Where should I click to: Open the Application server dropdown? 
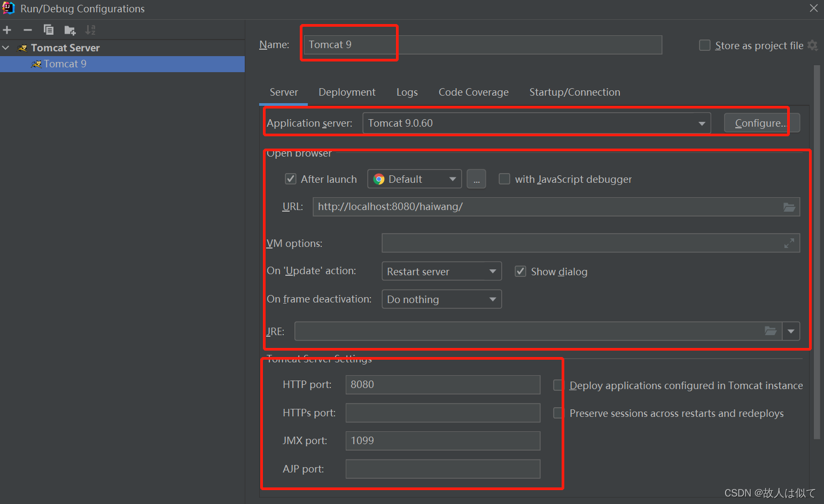pyautogui.click(x=537, y=123)
